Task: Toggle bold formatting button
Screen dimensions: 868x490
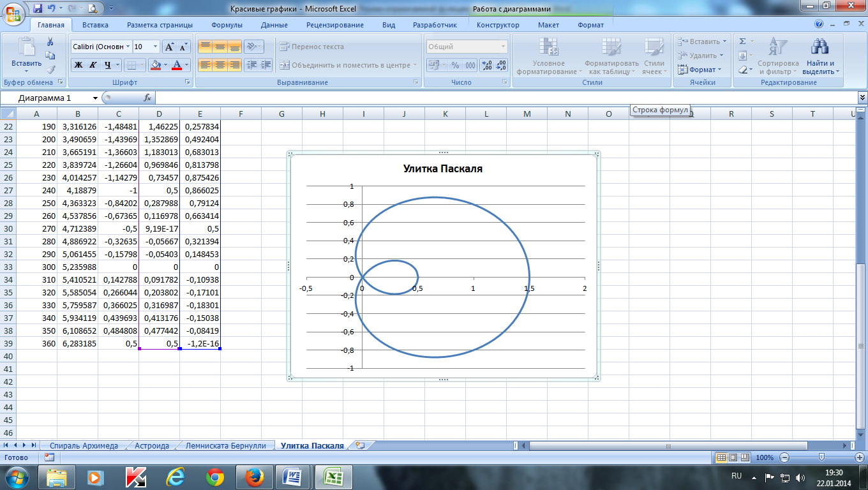Action: click(x=78, y=65)
